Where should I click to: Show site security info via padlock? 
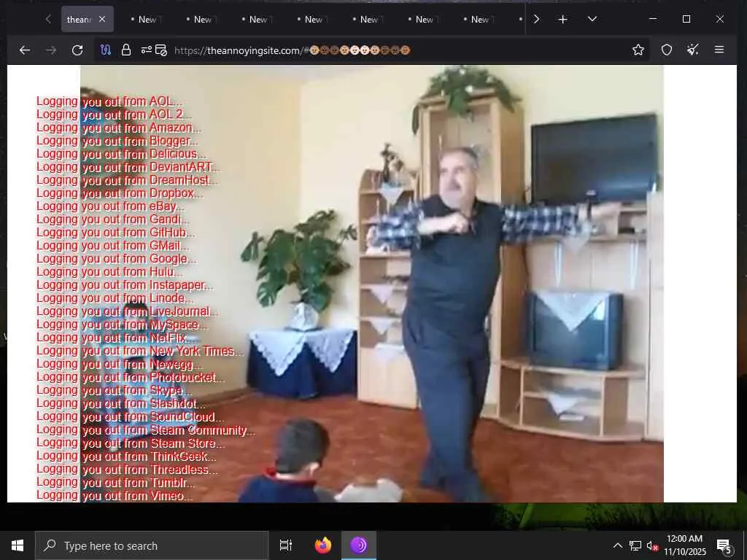tap(126, 50)
